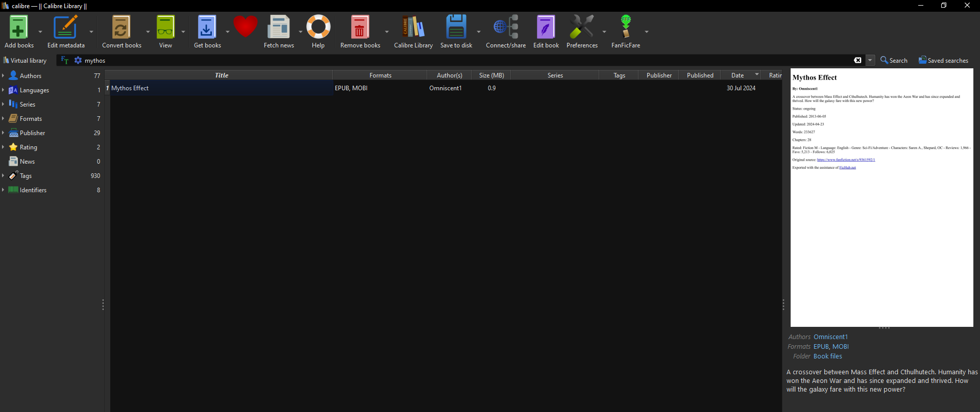Image resolution: width=980 pixels, height=412 pixels.
Task: Expand the Identifiers category
Action: (3, 190)
